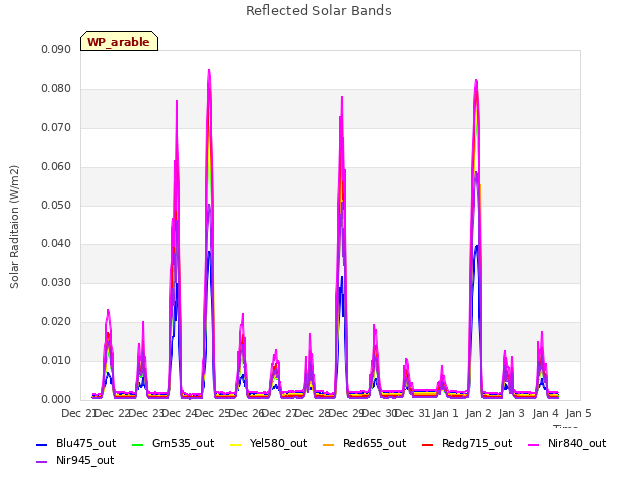The width and height of the screenshot is (640, 480).
Task: Click the WP_arable site label
Action: pyautogui.click(x=119, y=42)
